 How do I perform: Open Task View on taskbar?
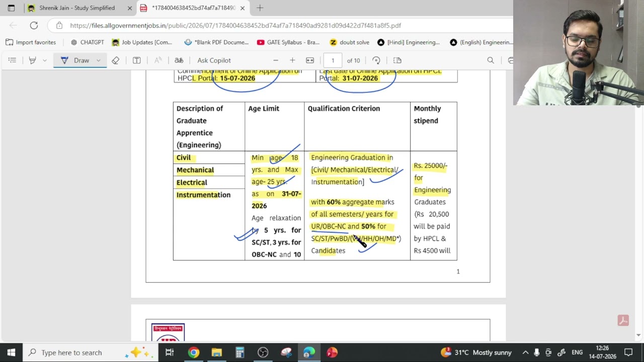[x=170, y=352]
